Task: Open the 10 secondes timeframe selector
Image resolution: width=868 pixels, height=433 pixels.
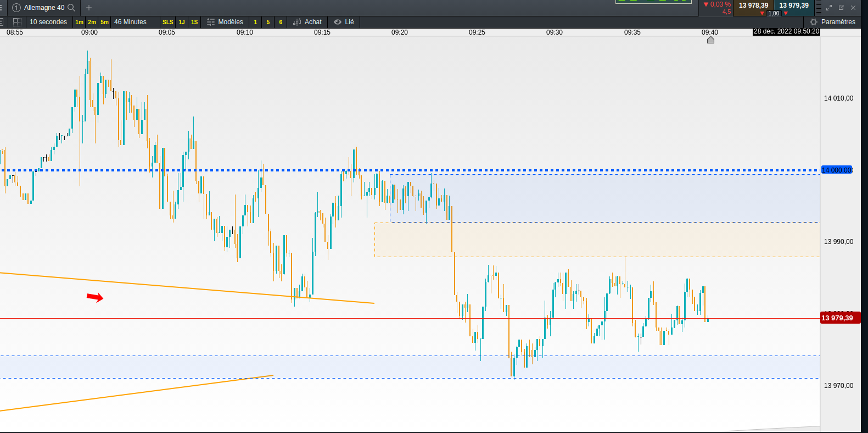Action: pos(48,22)
